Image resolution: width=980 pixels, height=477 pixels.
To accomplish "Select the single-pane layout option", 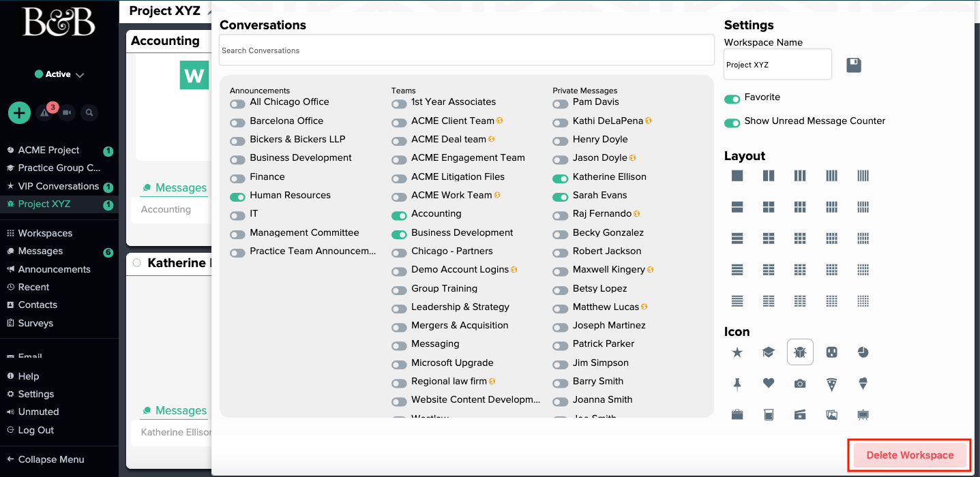I will tap(737, 176).
